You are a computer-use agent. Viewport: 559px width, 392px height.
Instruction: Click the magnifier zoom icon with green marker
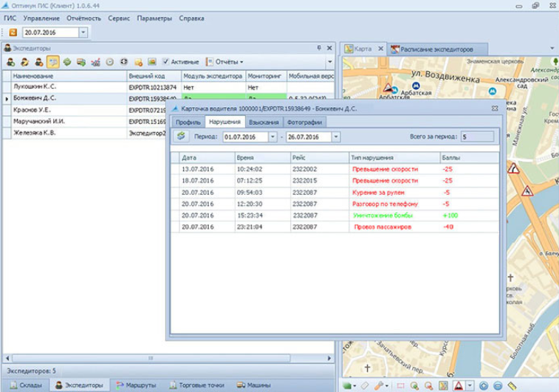point(414,385)
